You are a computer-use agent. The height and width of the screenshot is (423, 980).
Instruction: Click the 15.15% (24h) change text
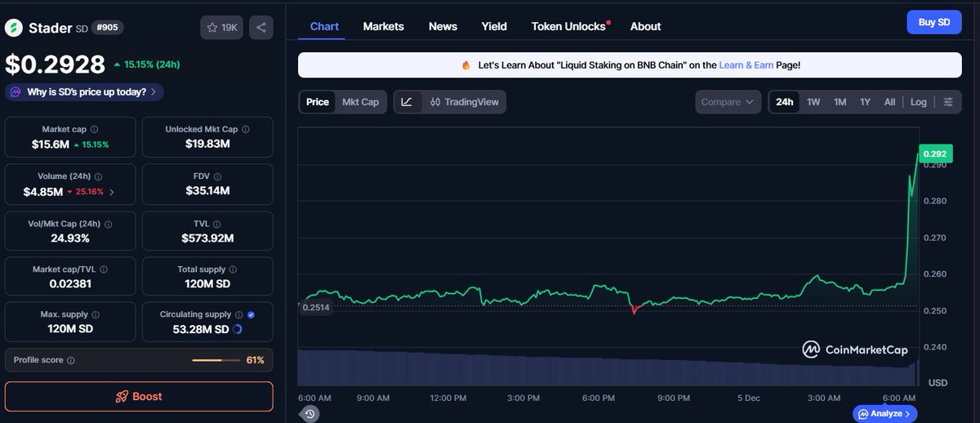pyautogui.click(x=154, y=64)
